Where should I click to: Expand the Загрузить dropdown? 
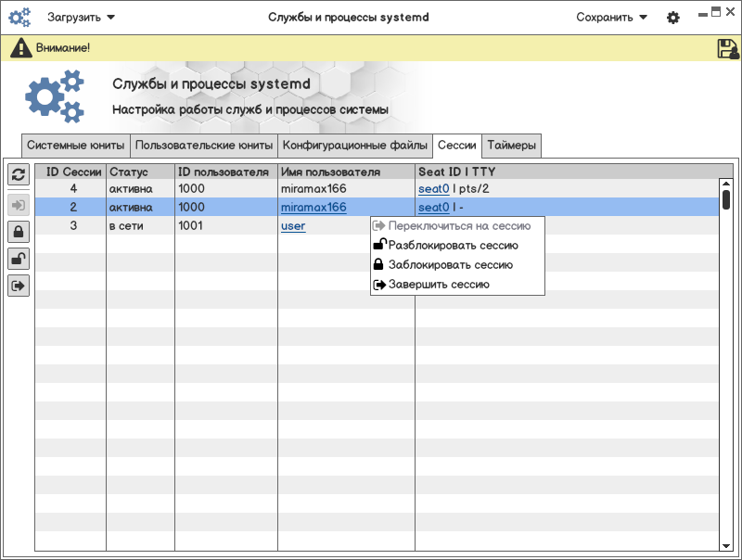pos(82,17)
